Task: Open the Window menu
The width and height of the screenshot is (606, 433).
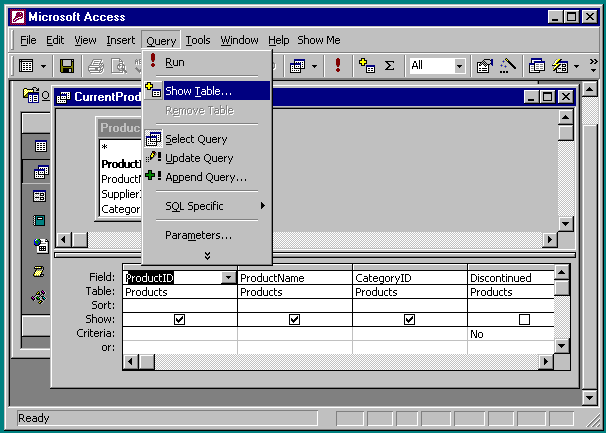Action: [x=239, y=40]
